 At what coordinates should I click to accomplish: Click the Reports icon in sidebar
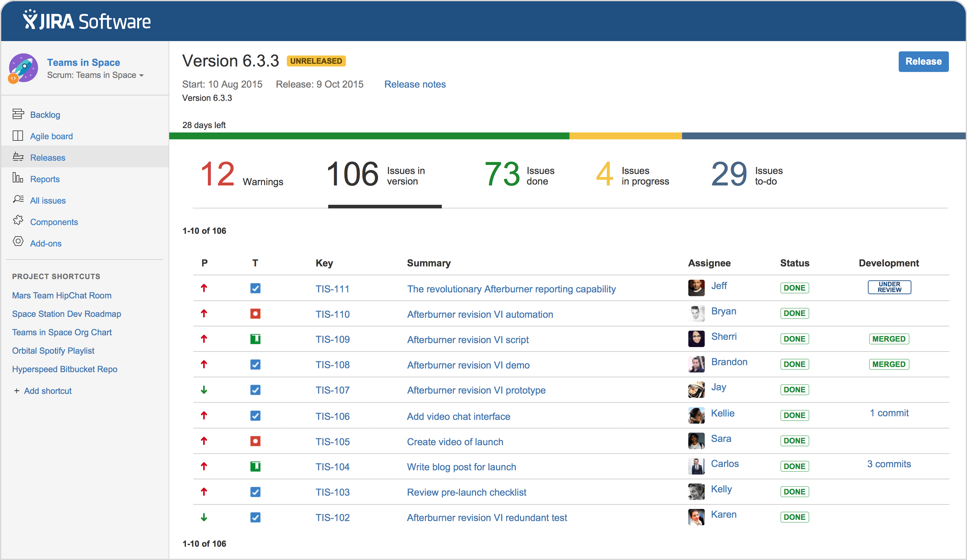tap(18, 179)
